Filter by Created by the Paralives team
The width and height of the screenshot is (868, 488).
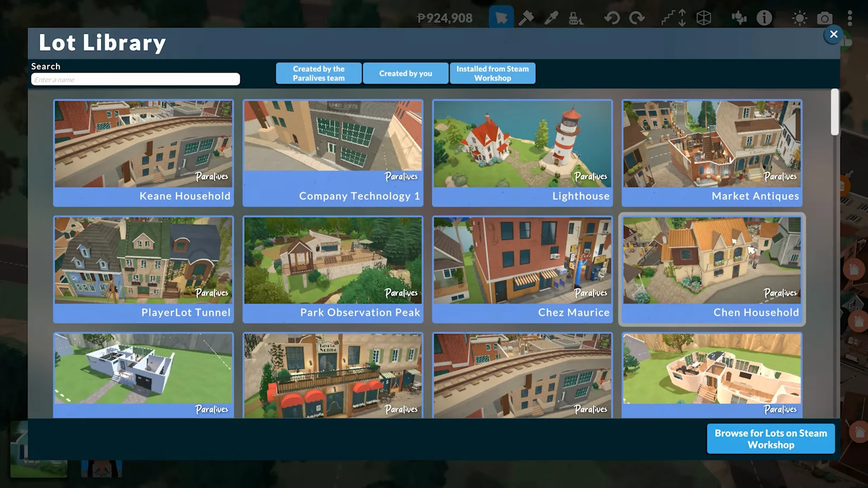pyautogui.click(x=319, y=73)
